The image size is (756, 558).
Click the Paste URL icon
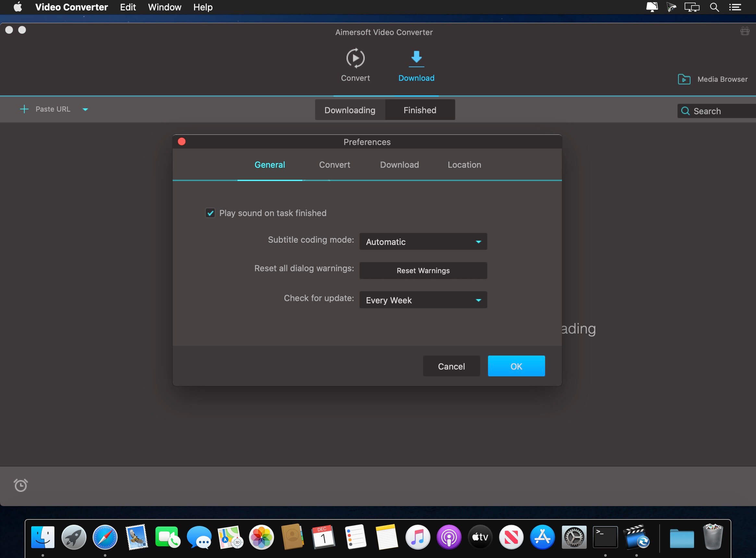click(x=25, y=109)
